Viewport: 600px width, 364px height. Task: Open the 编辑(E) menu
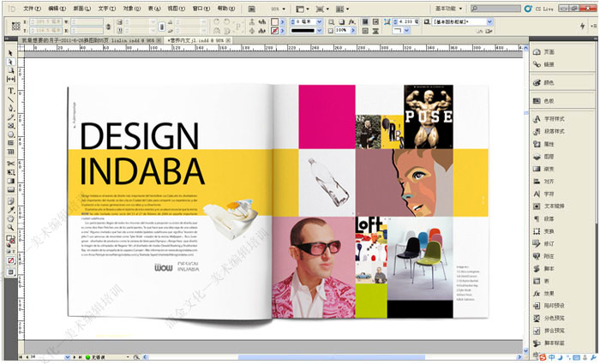click(57, 9)
